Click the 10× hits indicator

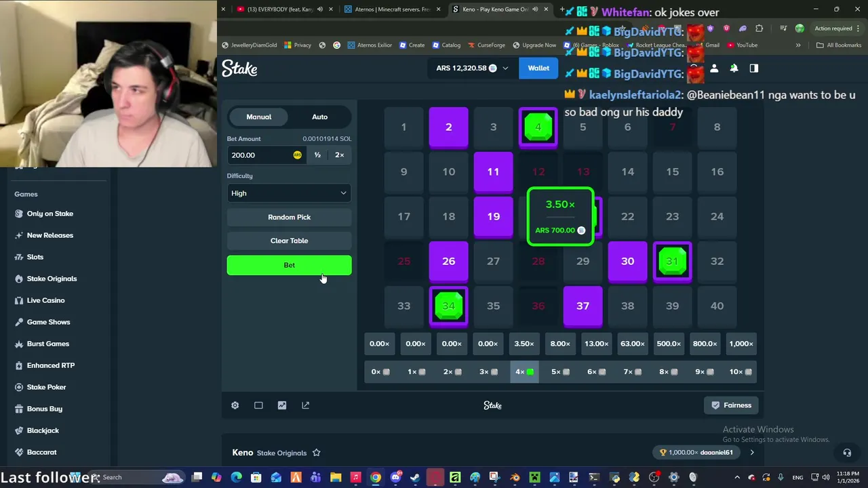741,371
